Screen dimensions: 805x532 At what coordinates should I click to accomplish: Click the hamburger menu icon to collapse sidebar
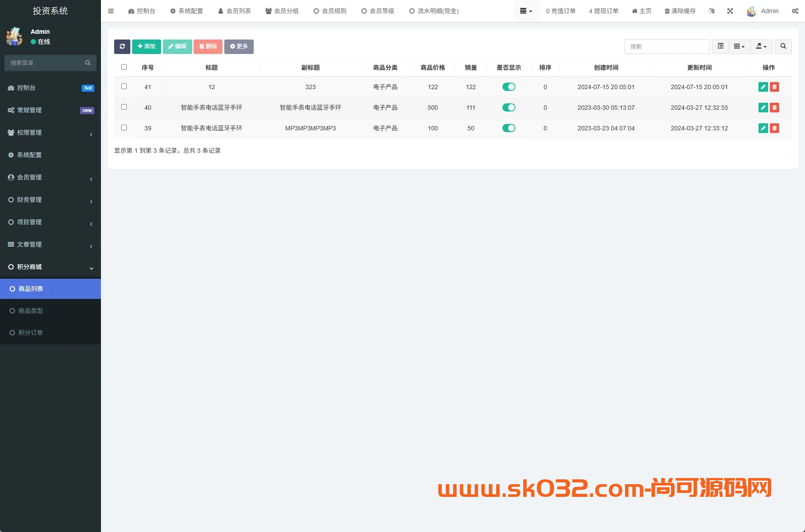pos(111,11)
